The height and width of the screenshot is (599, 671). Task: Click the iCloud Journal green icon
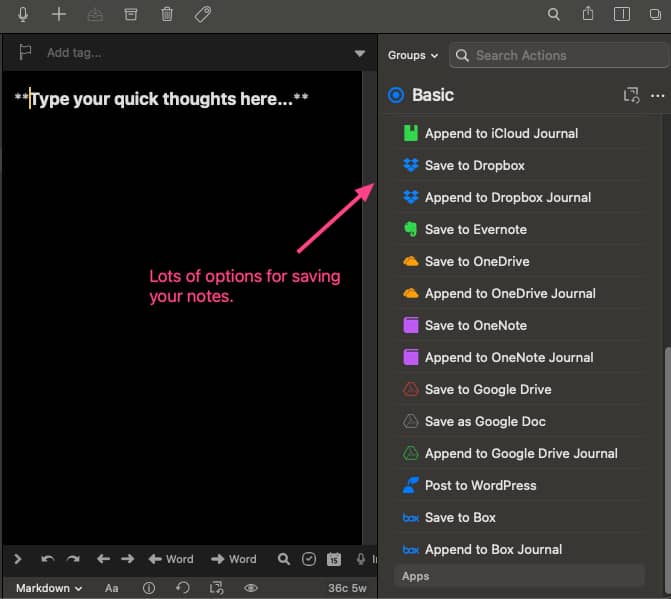[410, 133]
